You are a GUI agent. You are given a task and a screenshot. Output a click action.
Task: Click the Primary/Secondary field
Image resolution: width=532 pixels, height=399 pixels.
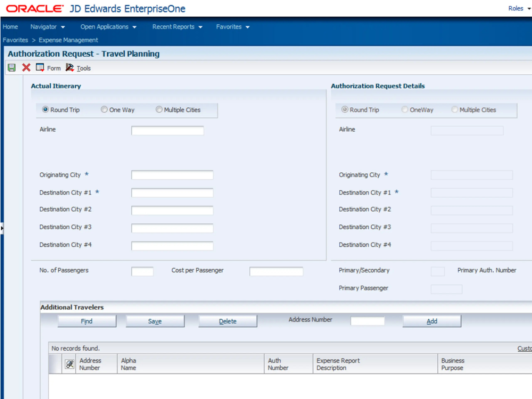coord(438,272)
